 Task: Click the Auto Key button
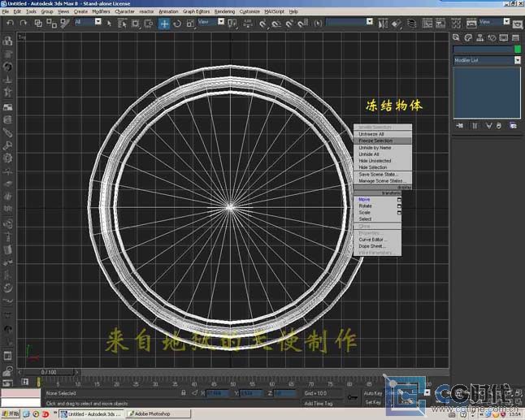(x=373, y=393)
